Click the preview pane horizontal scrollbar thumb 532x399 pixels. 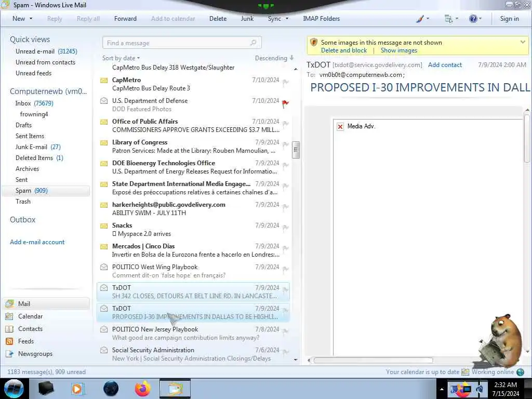373,361
